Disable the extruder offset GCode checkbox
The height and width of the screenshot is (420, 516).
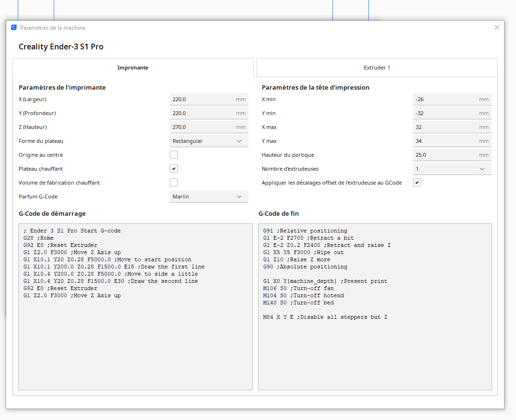tap(417, 183)
